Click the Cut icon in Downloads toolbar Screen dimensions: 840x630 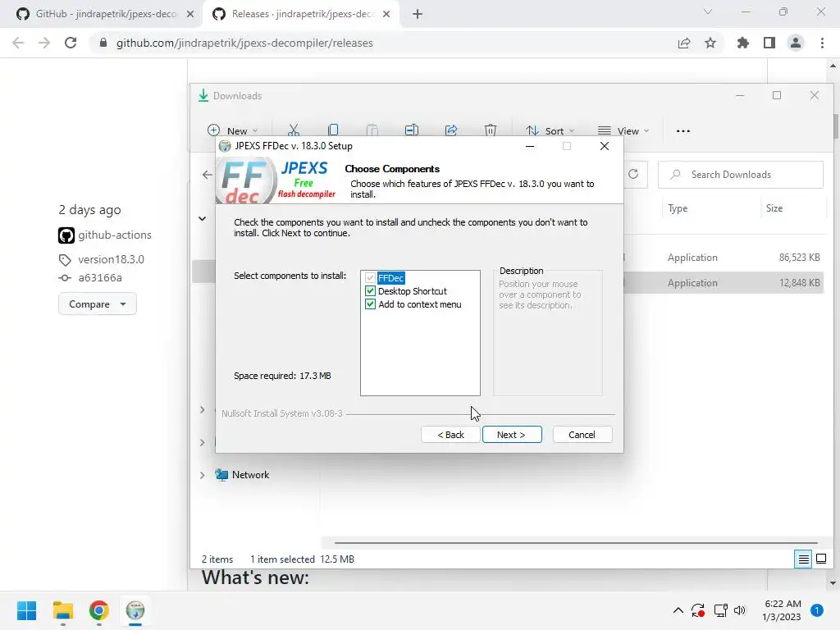pyautogui.click(x=294, y=130)
